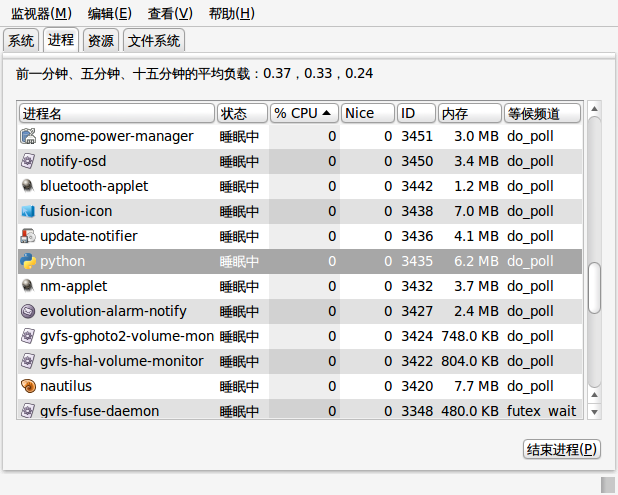Open the 查看(V) menu
The width and height of the screenshot is (618, 495).
click(170, 14)
